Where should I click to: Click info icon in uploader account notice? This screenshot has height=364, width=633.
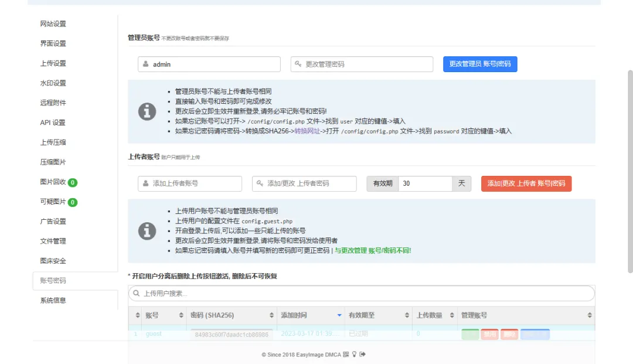coord(147,230)
